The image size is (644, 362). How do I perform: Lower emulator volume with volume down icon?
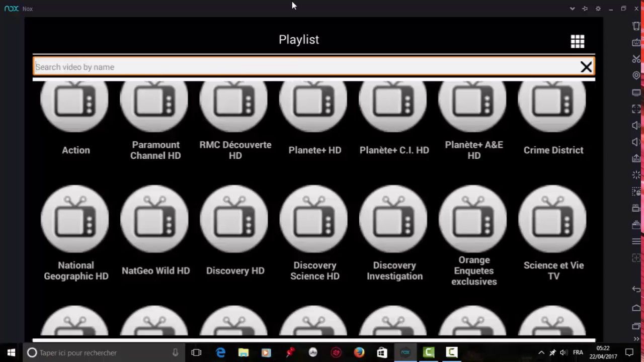pos(636,142)
